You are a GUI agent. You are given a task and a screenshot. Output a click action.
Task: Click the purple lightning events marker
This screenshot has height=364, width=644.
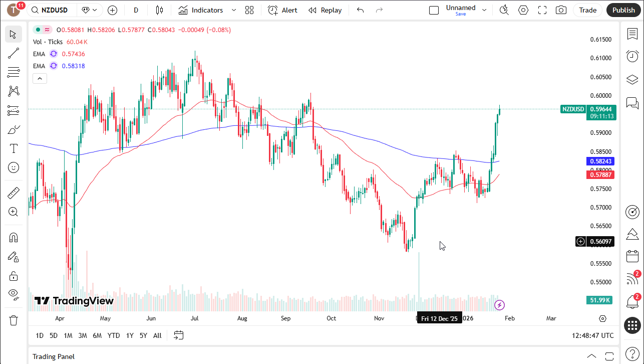point(499,305)
